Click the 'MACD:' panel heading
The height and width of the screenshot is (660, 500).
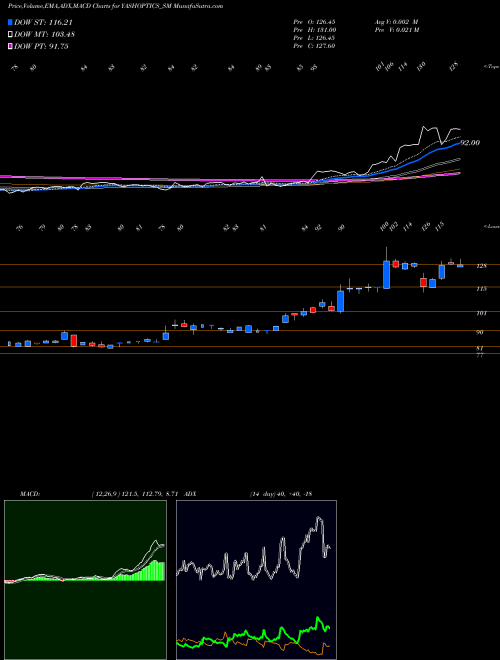[x=30, y=494]
